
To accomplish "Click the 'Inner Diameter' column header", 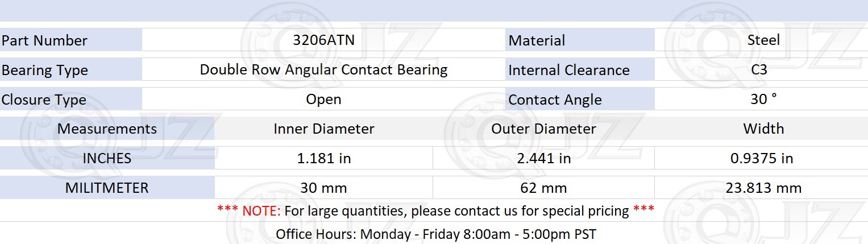I will click(x=323, y=129).
